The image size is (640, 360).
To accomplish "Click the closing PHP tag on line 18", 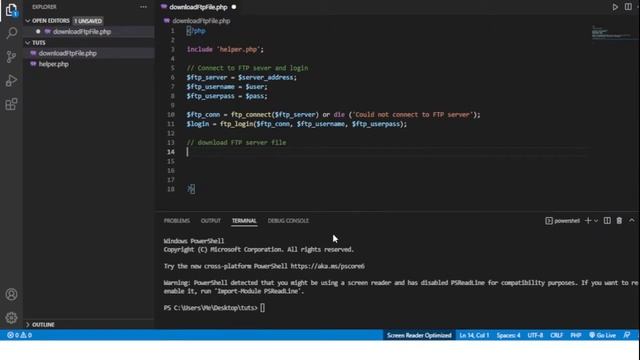I will click(191, 189).
